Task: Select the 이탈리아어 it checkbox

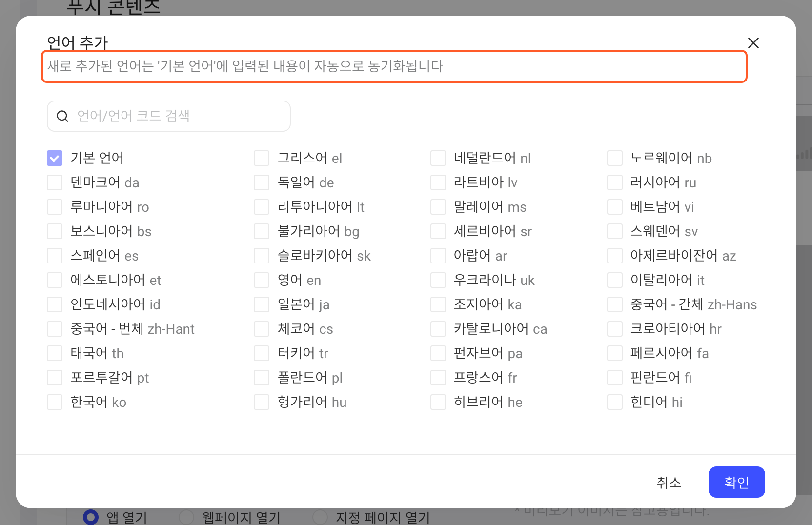Action: pyautogui.click(x=615, y=280)
